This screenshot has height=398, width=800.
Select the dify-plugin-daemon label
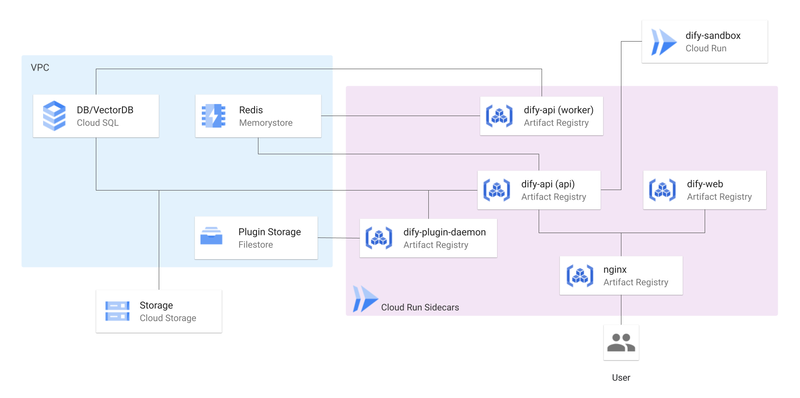coord(444,232)
